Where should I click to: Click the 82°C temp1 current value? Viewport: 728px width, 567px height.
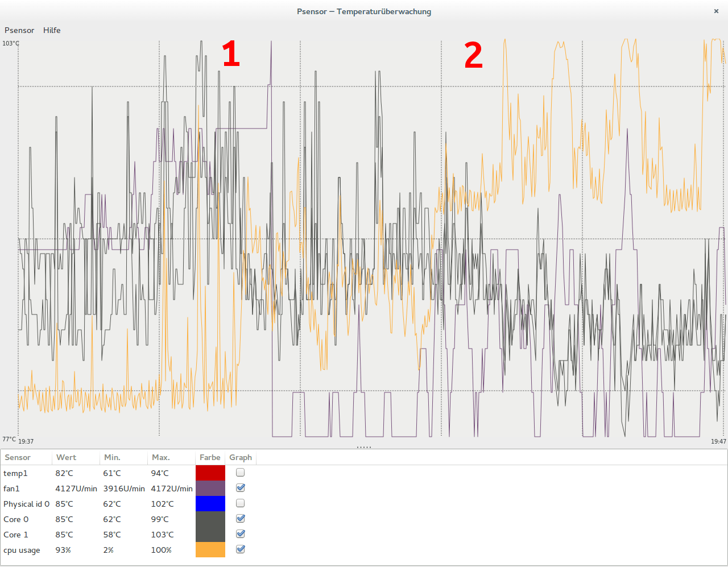(64, 473)
